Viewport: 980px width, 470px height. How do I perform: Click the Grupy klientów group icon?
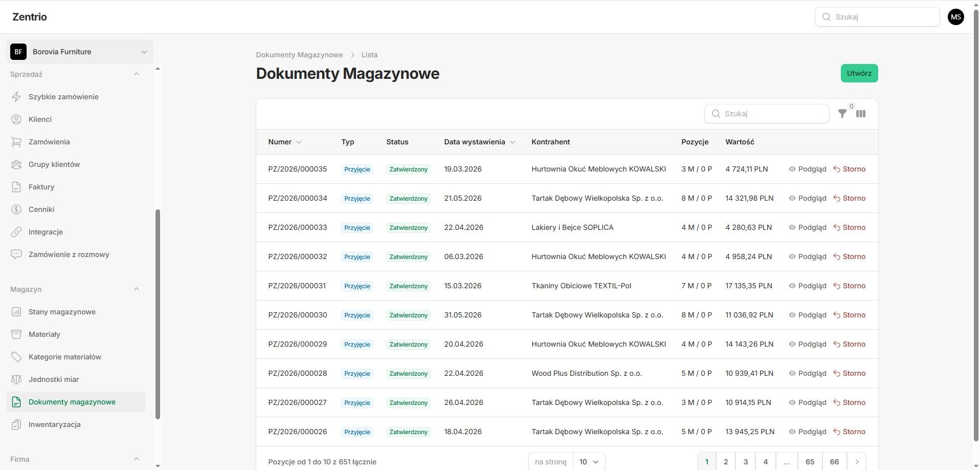[x=16, y=164]
